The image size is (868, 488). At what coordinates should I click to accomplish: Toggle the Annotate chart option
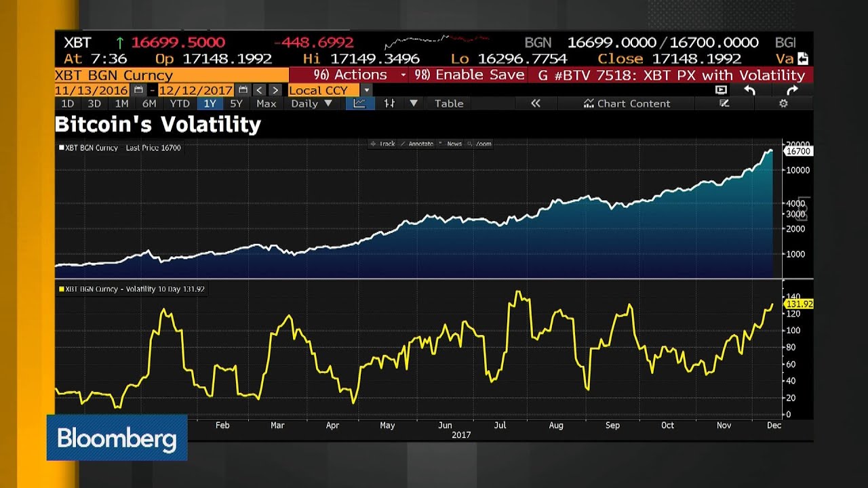click(x=416, y=144)
